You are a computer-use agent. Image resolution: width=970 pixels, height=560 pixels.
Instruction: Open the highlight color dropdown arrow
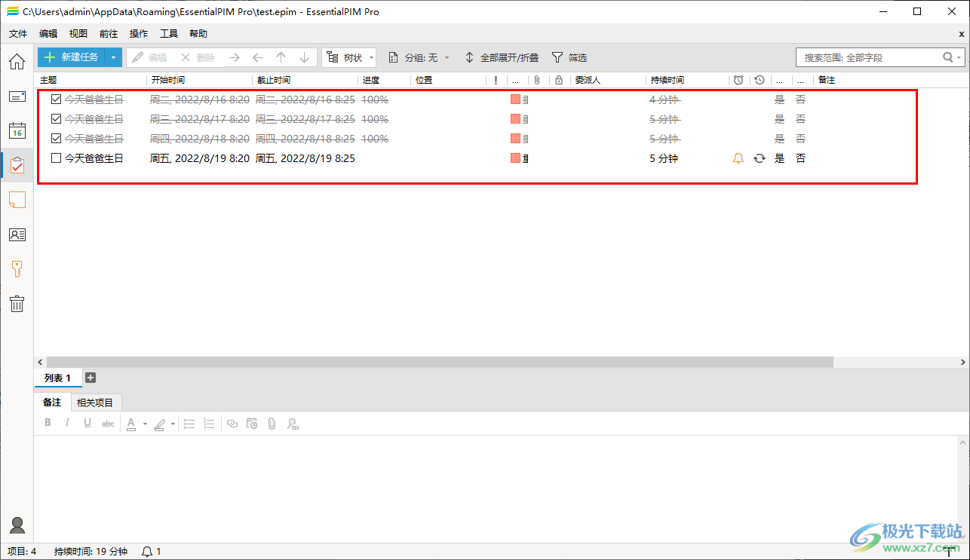tap(173, 424)
